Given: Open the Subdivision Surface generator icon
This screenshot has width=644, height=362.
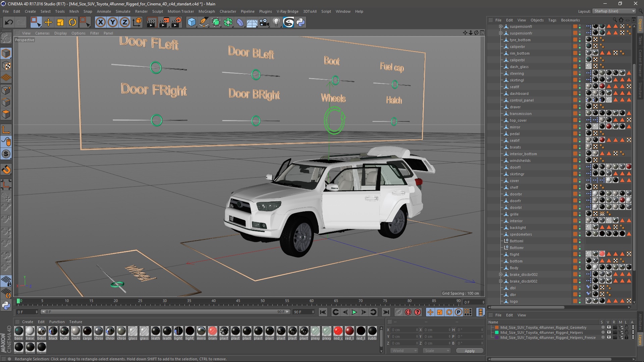Looking at the screenshot, I should tap(216, 22).
